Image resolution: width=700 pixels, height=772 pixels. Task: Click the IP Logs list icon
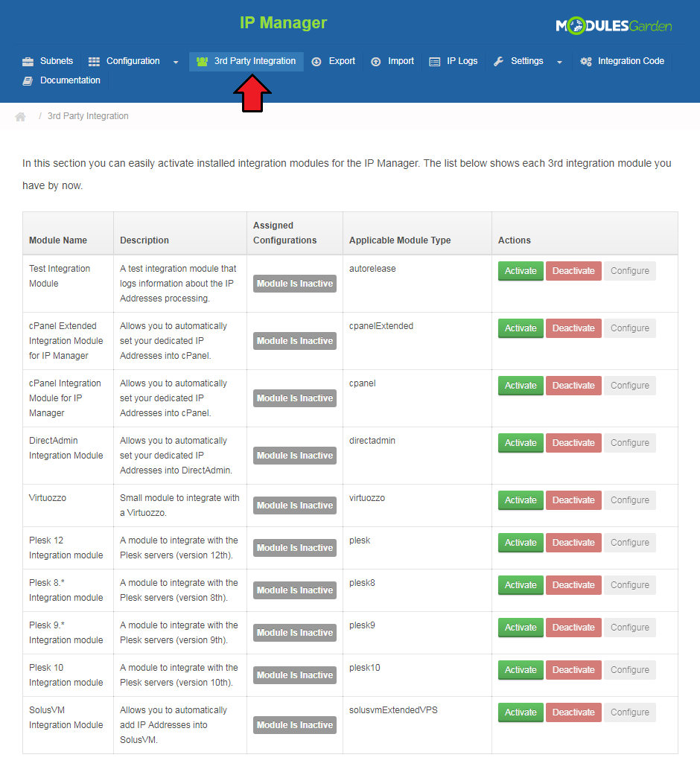434,62
